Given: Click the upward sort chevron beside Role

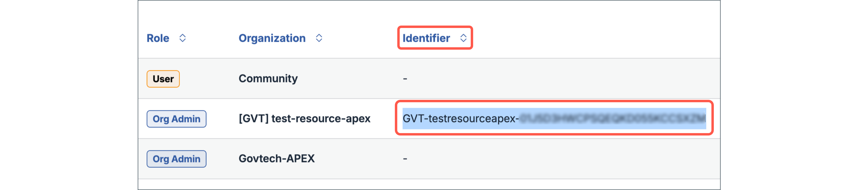Looking at the screenshot, I should pos(182,35).
